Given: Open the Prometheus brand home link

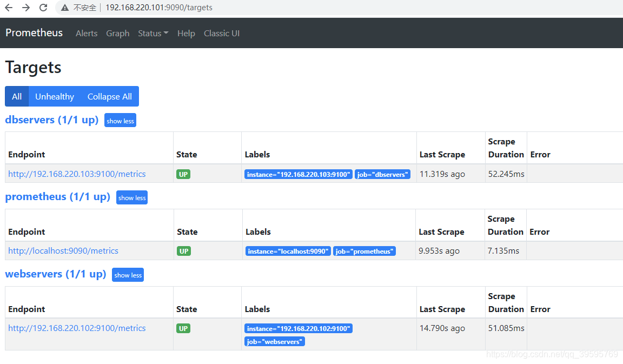Looking at the screenshot, I should [34, 33].
